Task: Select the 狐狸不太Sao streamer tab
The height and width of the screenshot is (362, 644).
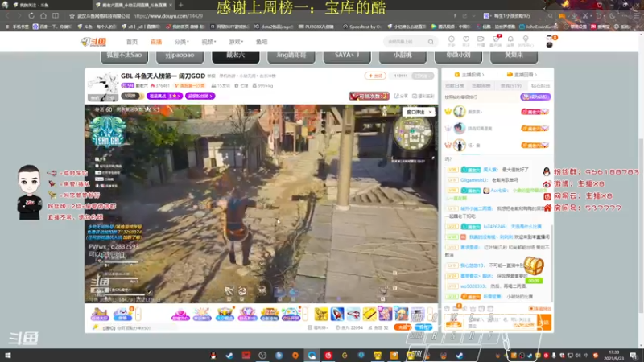Action: [x=124, y=56]
